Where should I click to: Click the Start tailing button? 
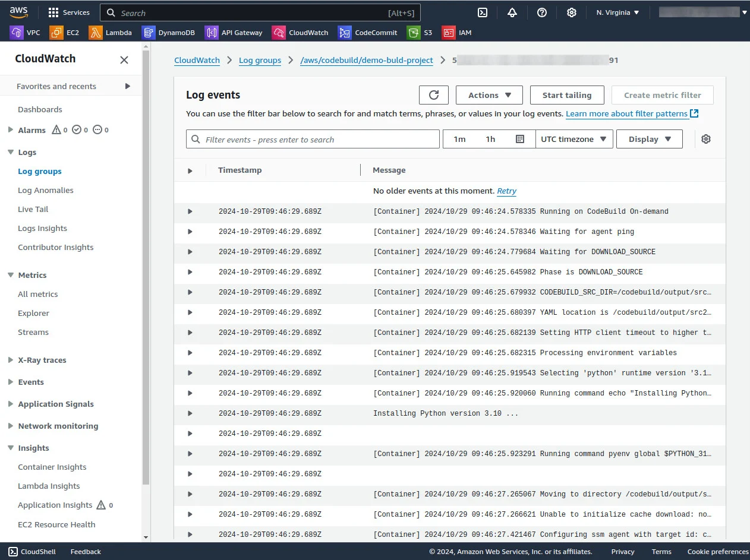pyautogui.click(x=567, y=95)
